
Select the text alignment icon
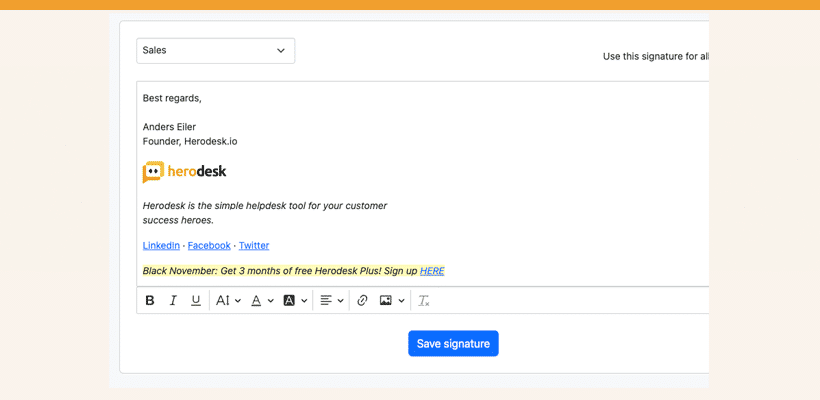(326, 301)
